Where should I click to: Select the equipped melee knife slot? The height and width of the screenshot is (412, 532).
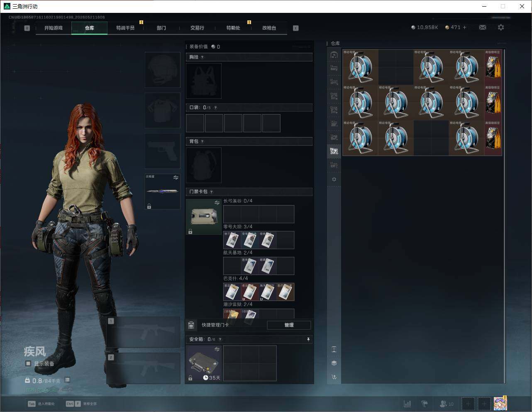click(x=162, y=191)
